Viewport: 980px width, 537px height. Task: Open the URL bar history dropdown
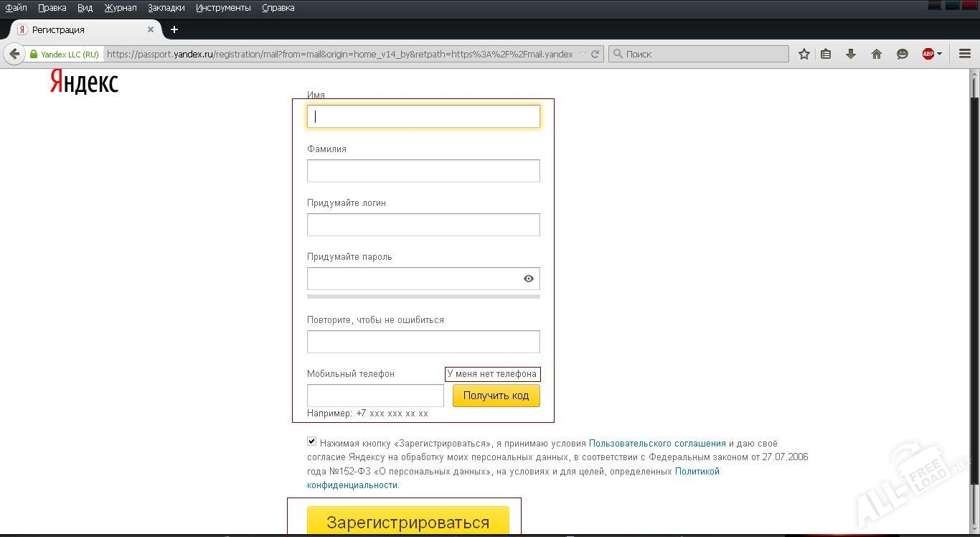pyautogui.click(x=583, y=54)
